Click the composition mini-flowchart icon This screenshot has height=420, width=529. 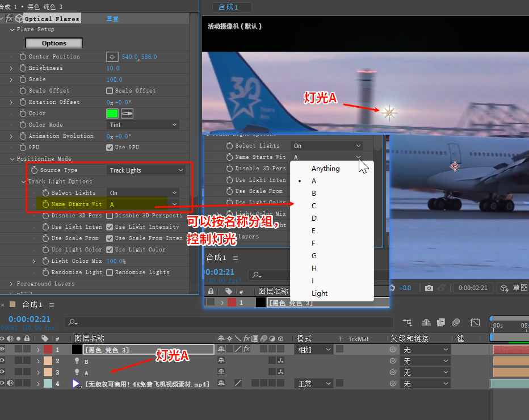(x=407, y=322)
